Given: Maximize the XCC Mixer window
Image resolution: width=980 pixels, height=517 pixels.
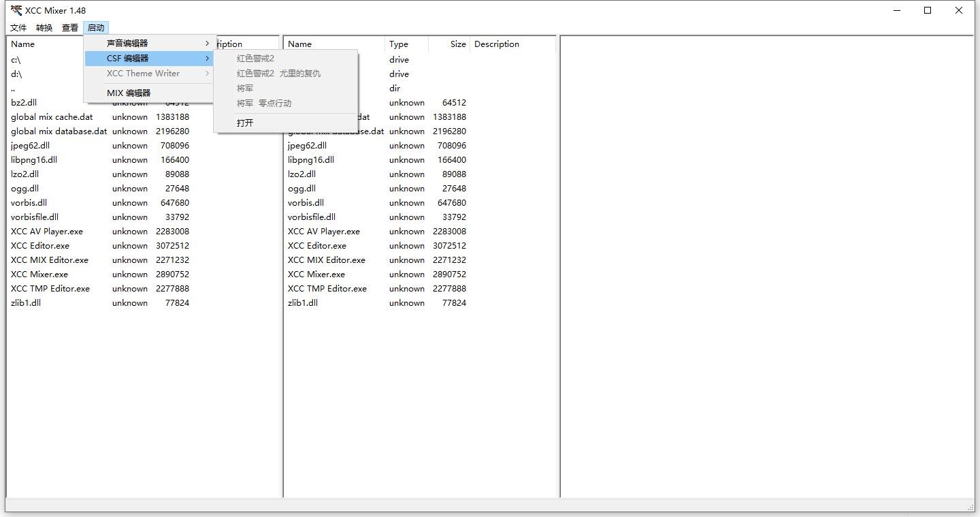Looking at the screenshot, I should 928,10.
